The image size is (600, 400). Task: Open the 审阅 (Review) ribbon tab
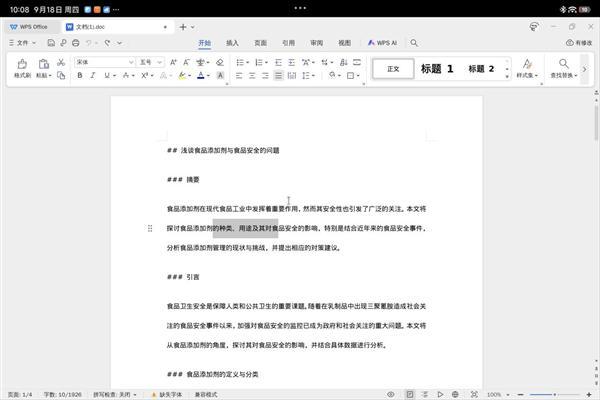pyautogui.click(x=316, y=43)
